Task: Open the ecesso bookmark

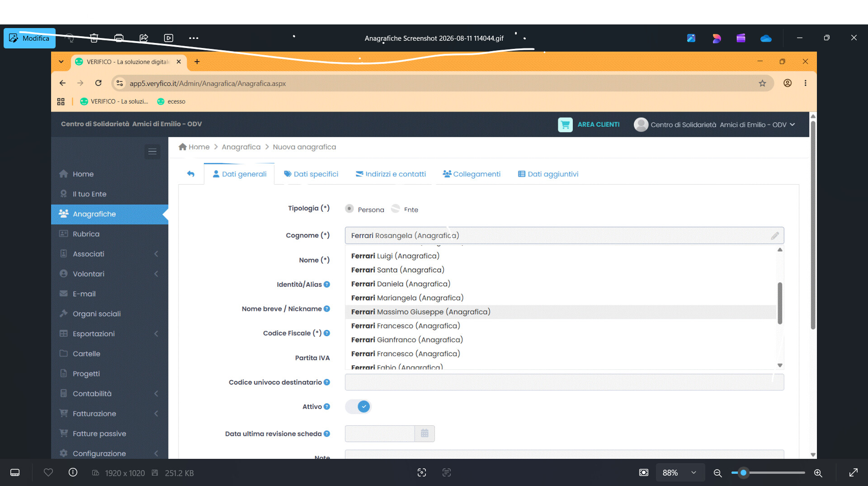Action: tap(171, 101)
